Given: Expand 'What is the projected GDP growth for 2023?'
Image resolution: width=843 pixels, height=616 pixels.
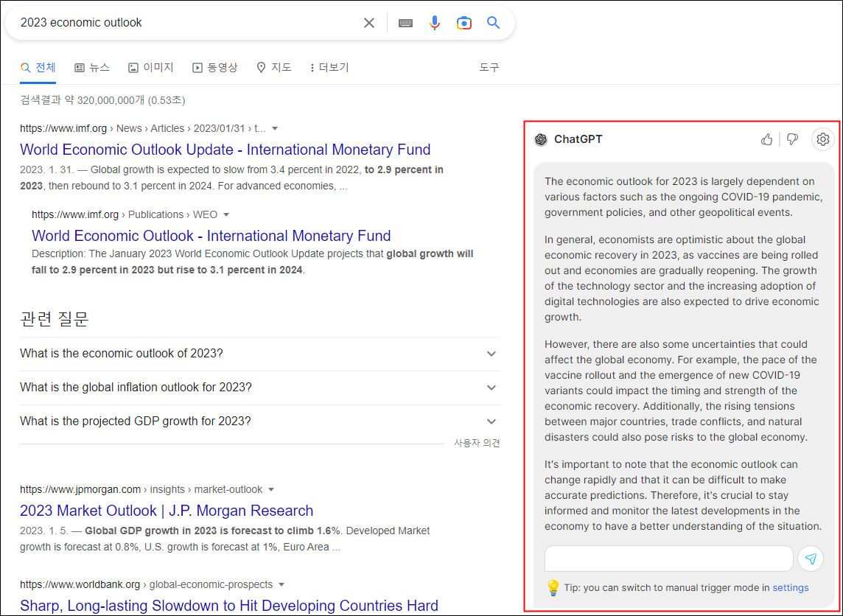Looking at the screenshot, I should pos(259,421).
